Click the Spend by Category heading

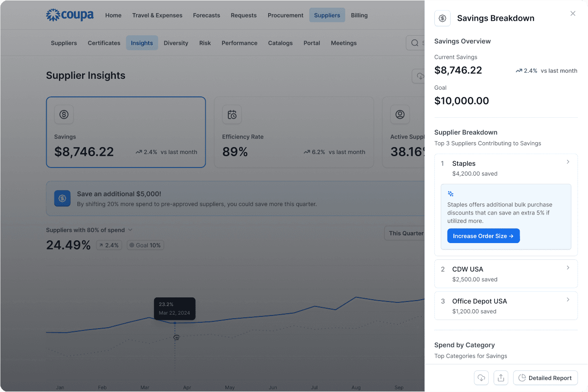click(x=464, y=345)
